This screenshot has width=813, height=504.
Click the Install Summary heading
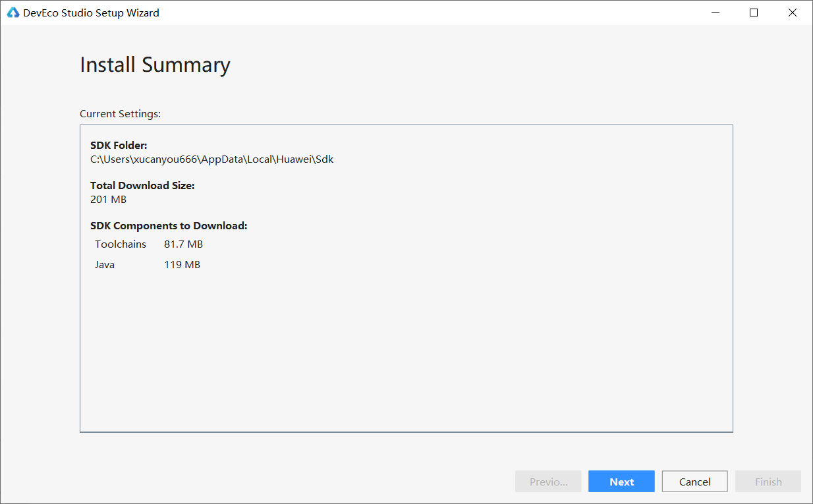coord(155,65)
